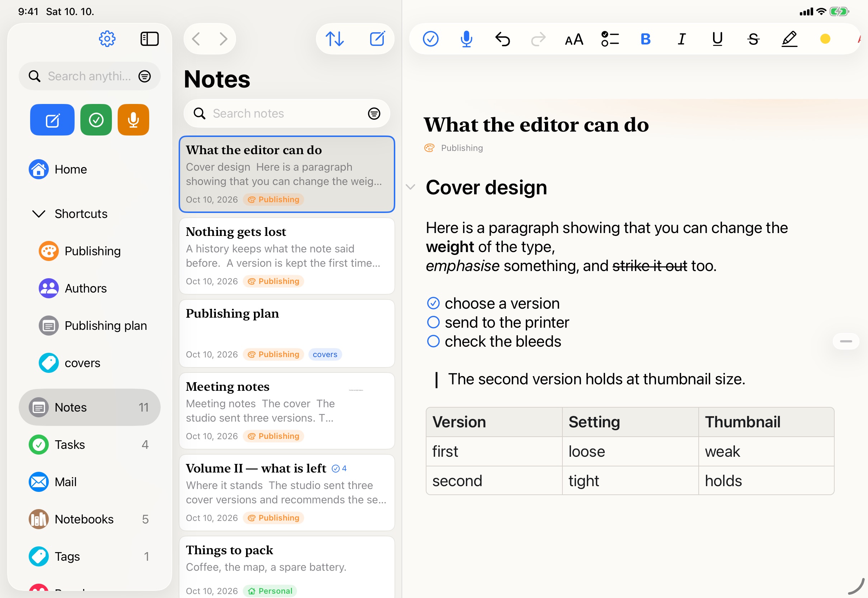Open Tasks in the sidebar
Screen dimensions: 868x598
pos(89,445)
